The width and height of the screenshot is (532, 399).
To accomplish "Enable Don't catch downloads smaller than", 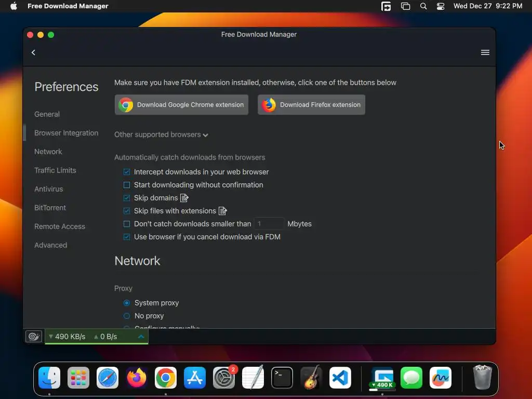I will point(127,224).
